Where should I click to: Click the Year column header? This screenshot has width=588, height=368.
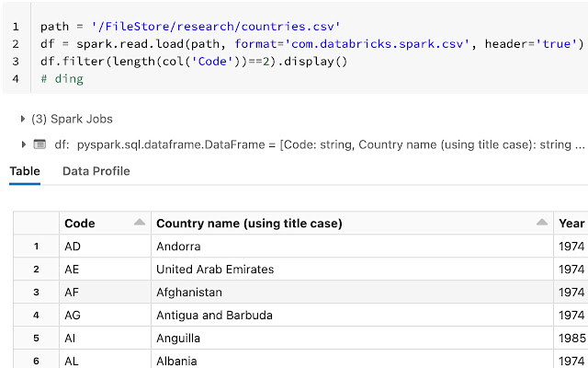pos(571,224)
